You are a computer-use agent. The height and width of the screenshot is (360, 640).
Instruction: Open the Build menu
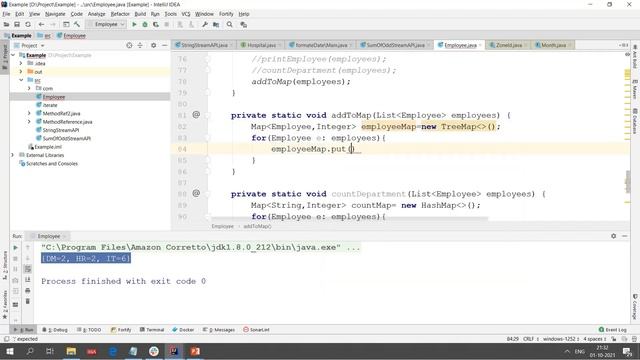[140, 14]
